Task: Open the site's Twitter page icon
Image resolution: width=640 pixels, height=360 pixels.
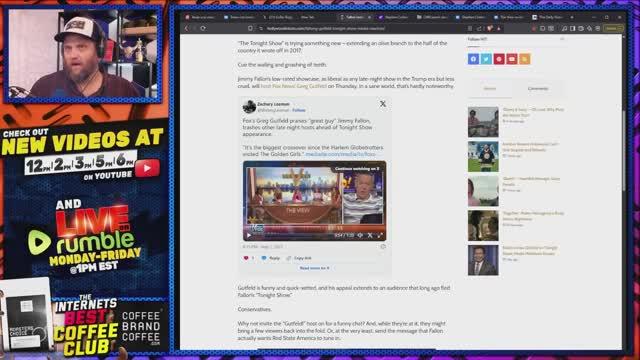Action: click(x=486, y=59)
